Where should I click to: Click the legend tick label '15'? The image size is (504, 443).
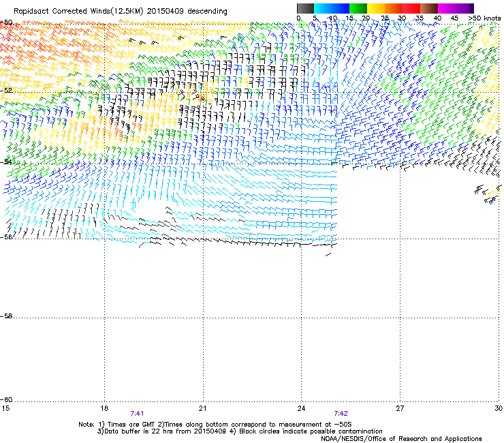coord(349,18)
